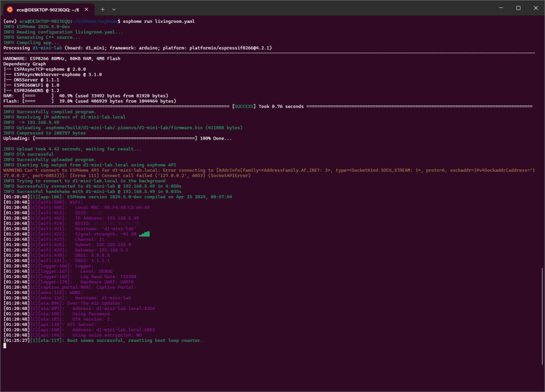Click the Ubuntu icon on the terminal tab
The image size is (545, 392).
pos(10,9)
